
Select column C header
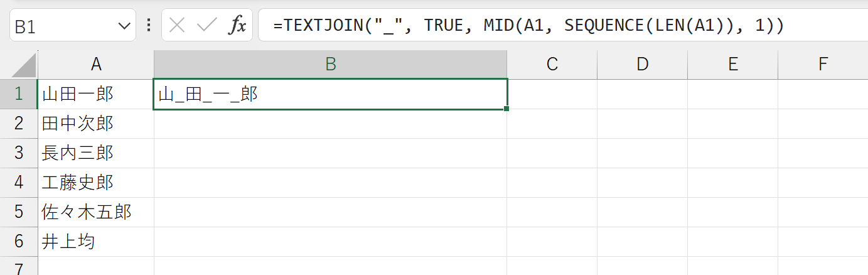(x=552, y=64)
